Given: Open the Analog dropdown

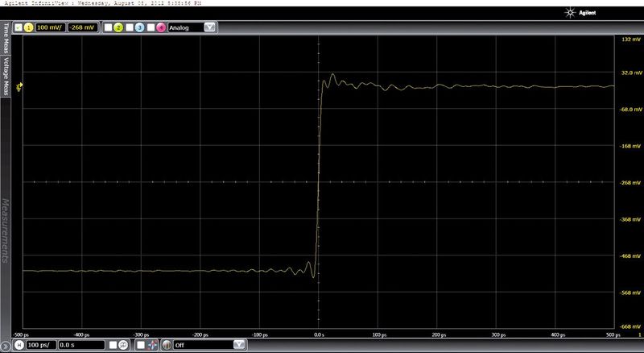Looking at the screenshot, I should [210, 27].
